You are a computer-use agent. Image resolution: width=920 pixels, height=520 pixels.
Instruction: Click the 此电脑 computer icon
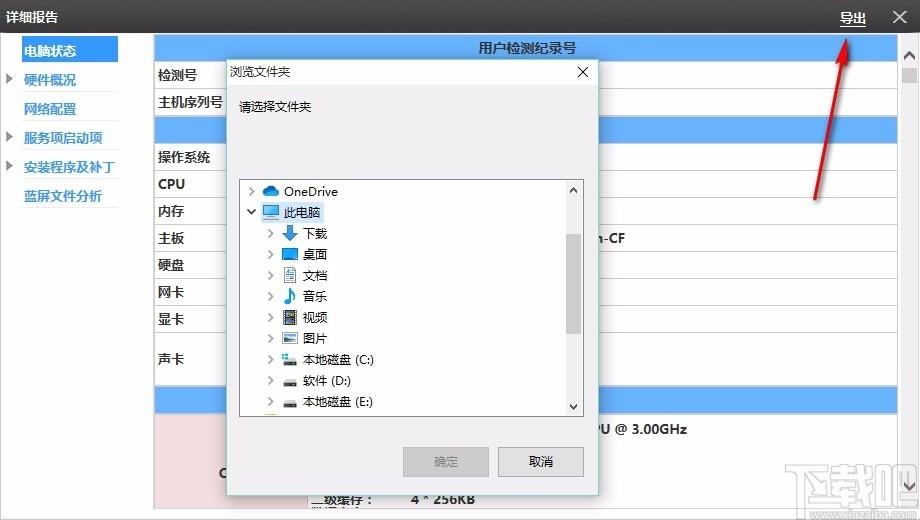click(x=270, y=212)
